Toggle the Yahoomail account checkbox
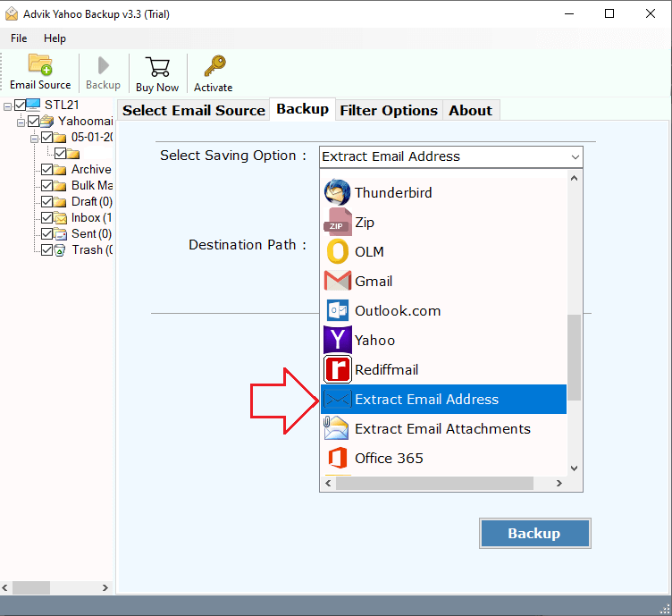This screenshot has height=616, width=672. pos(33,121)
